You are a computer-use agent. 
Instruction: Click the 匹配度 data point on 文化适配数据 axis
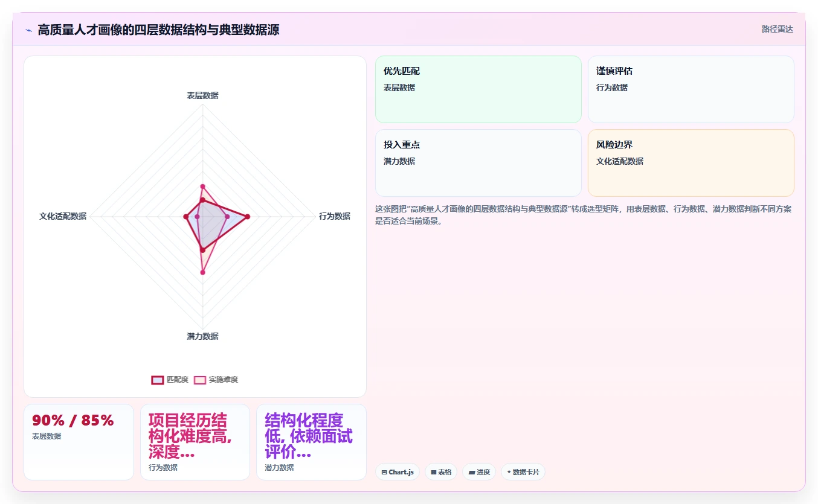point(185,216)
